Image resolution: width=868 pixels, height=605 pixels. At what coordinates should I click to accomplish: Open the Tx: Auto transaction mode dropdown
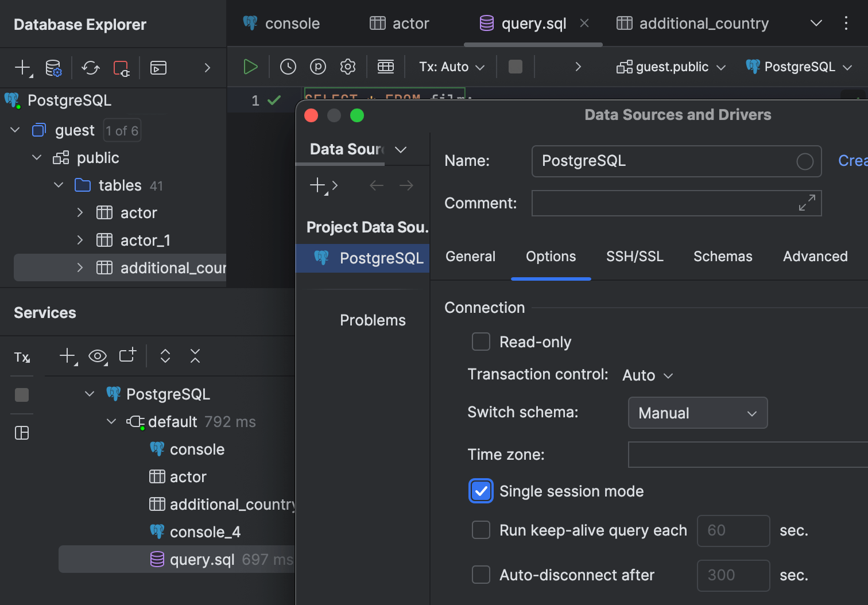tap(451, 66)
